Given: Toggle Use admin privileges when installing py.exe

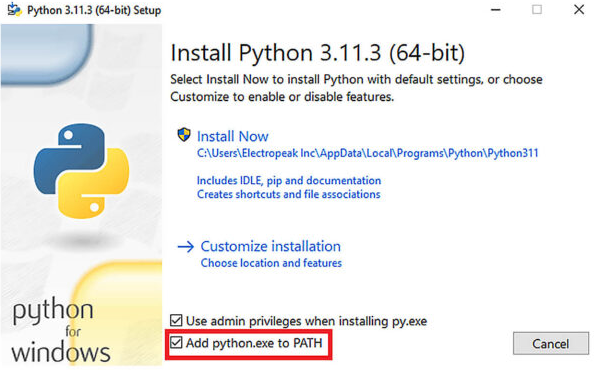Looking at the screenshot, I should (176, 321).
